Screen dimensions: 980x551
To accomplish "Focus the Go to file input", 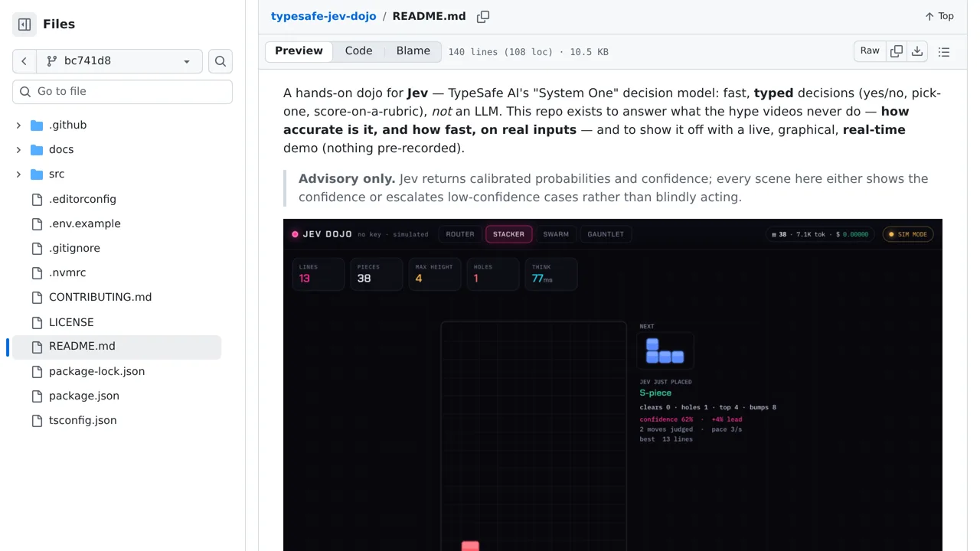I will 122,91.
